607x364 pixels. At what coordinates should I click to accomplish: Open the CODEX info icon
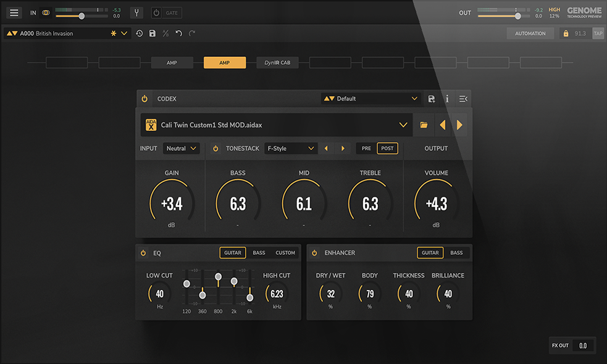(x=447, y=99)
